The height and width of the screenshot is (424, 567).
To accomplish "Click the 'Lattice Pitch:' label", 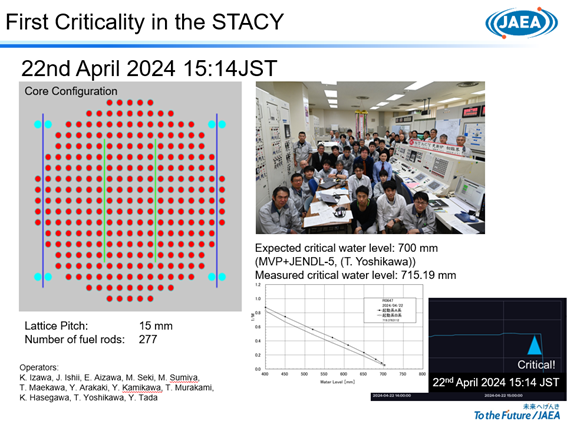I will [x=56, y=326].
